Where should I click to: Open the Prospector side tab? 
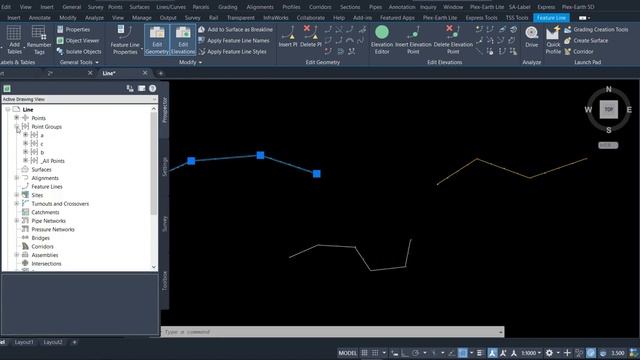coord(164,109)
